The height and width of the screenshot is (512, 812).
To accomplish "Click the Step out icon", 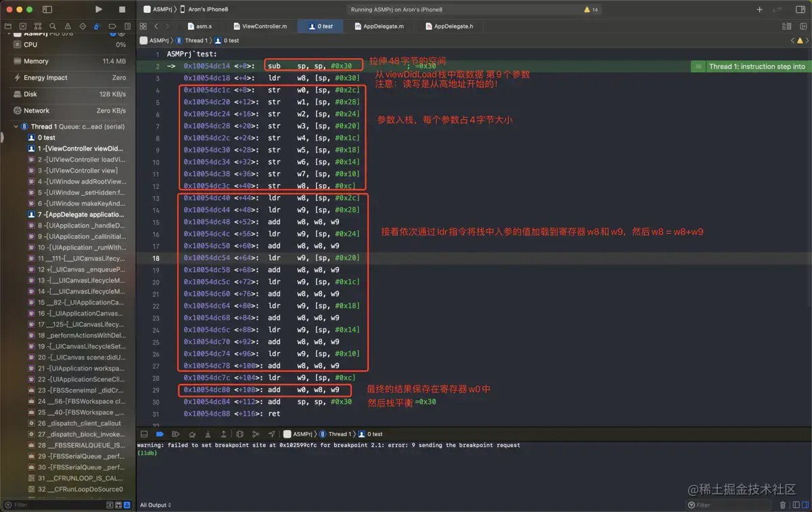I will (x=223, y=434).
